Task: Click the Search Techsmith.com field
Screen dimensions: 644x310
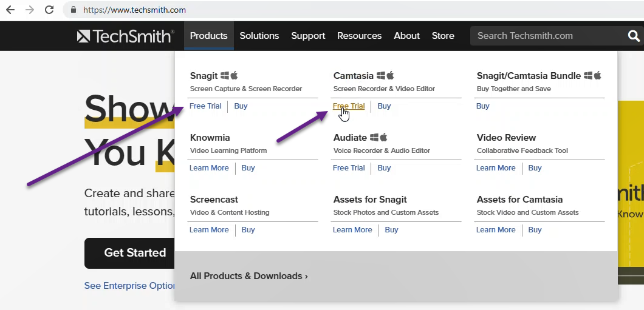Action: point(547,36)
